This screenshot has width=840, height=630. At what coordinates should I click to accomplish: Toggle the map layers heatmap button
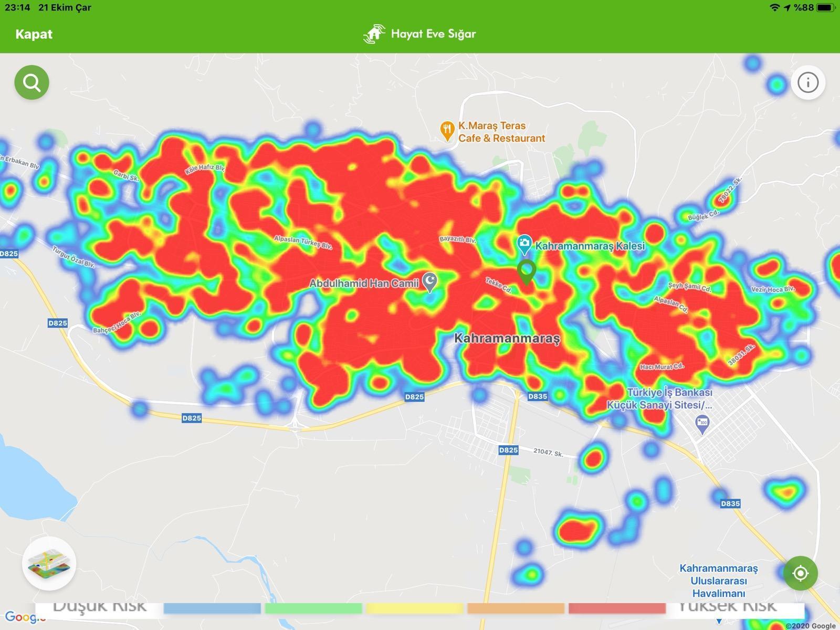[x=49, y=564]
